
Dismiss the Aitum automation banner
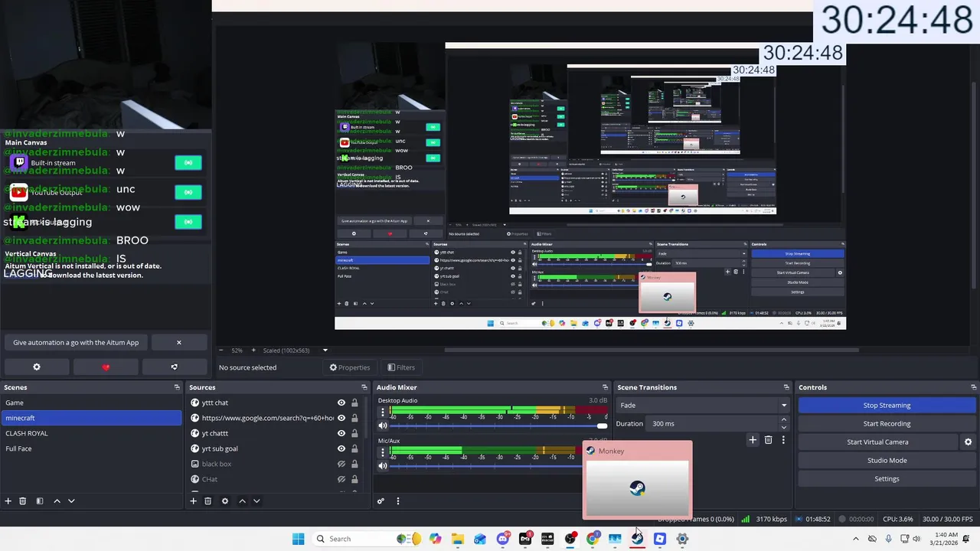pos(178,342)
